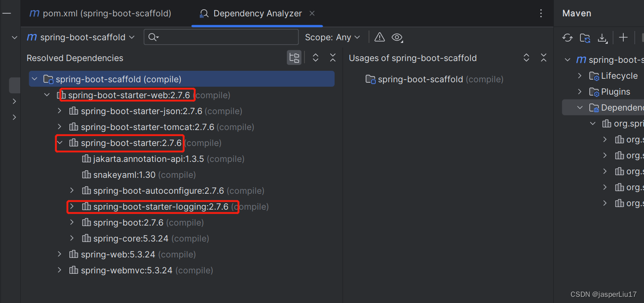The height and width of the screenshot is (303, 644).
Task: Click Download Sources and Documentation icon
Action: (x=602, y=38)
